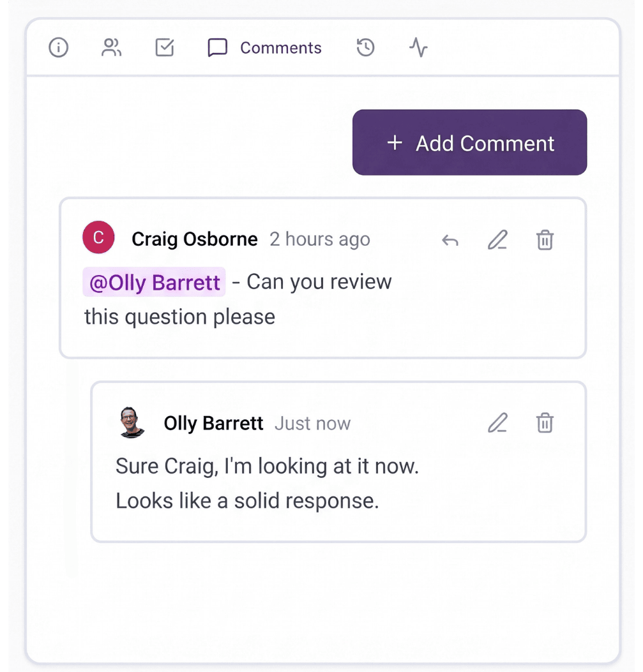
Task: Click the '2 hours ago' timestamp
Action: (x=320, y=239)
